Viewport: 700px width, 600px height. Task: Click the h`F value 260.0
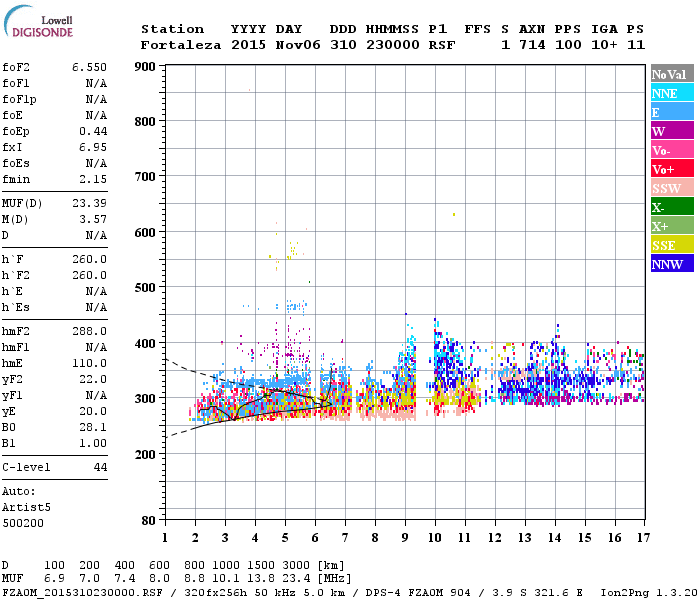coord(89,259)
